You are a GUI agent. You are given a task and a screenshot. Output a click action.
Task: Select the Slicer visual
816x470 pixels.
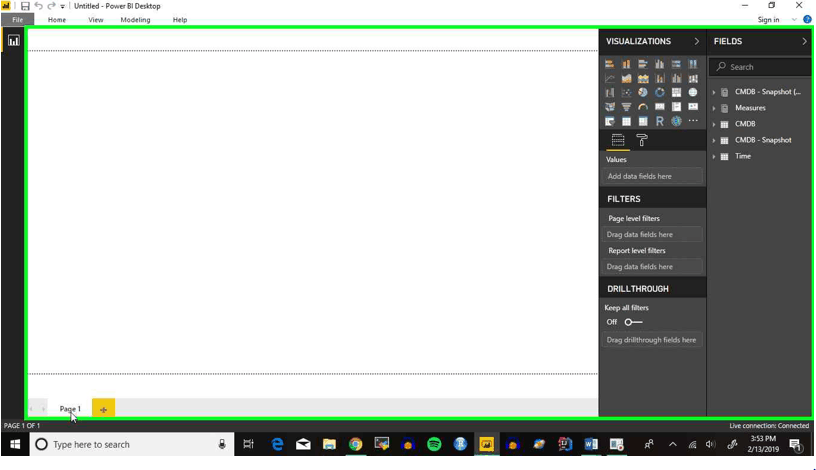pos(609,121)
